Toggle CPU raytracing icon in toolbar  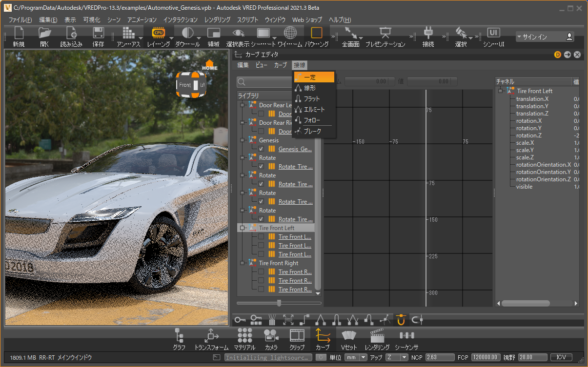[x=159, y=33]
